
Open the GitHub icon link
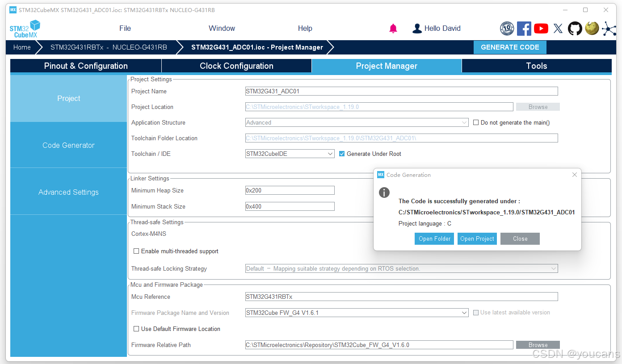(x=575, y=29)
